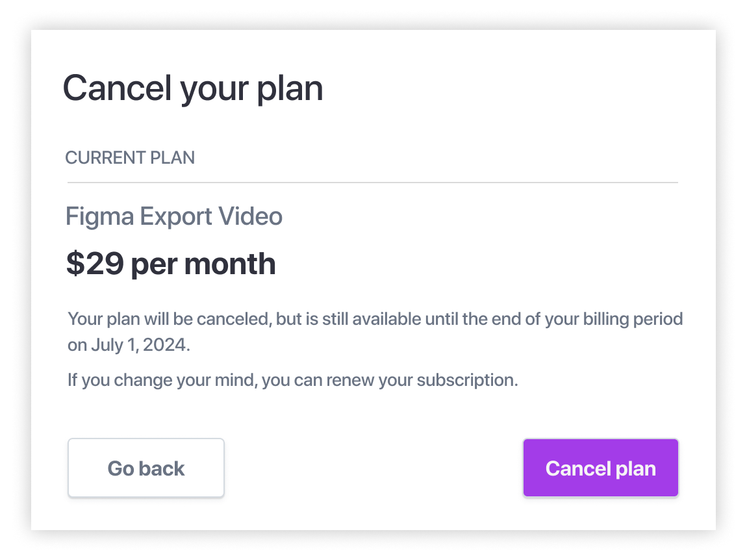Click the horizontal divider under CURRENT PLAN
The height and width of the screenshot is (560, 747).
[372, 183]
